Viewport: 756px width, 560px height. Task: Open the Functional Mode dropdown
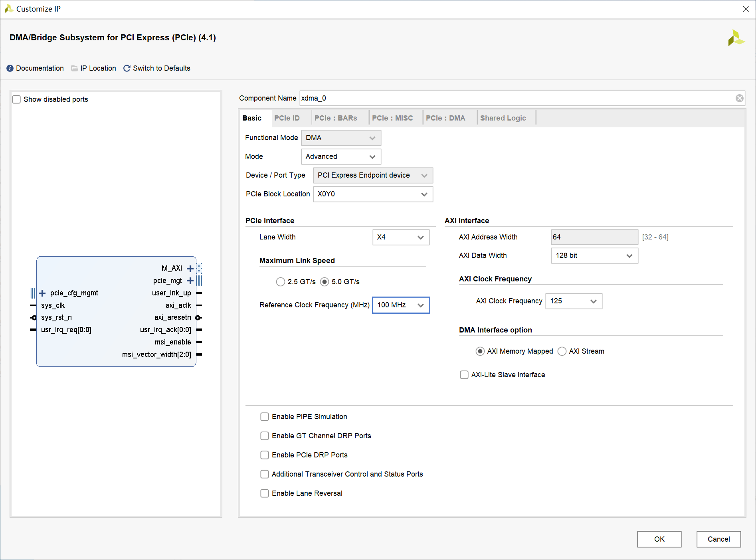(x=341, y=138)
